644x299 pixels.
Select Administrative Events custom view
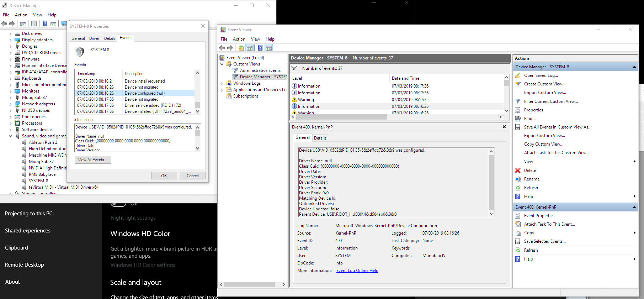coord(260,70)
